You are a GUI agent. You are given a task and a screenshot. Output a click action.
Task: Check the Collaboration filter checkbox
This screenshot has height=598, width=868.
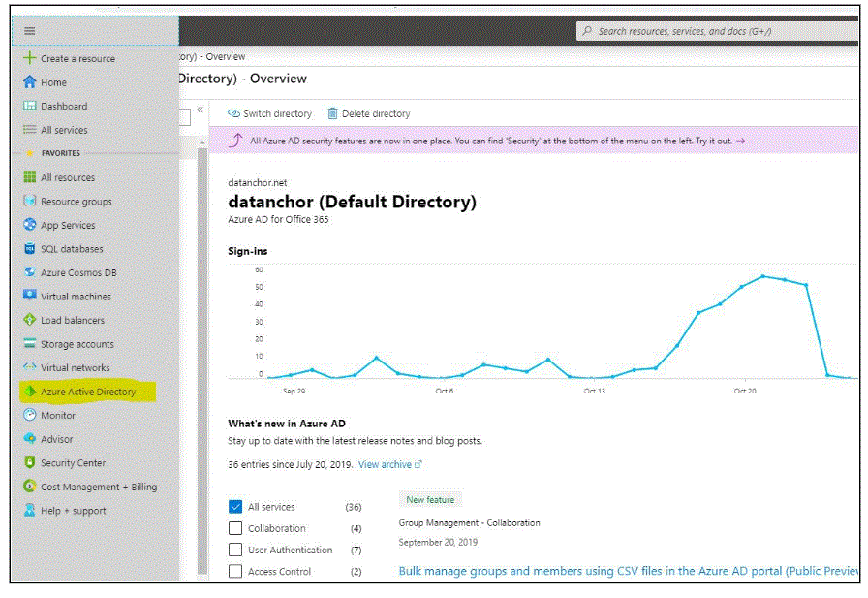pyautogui.click(x=235, y=528)
